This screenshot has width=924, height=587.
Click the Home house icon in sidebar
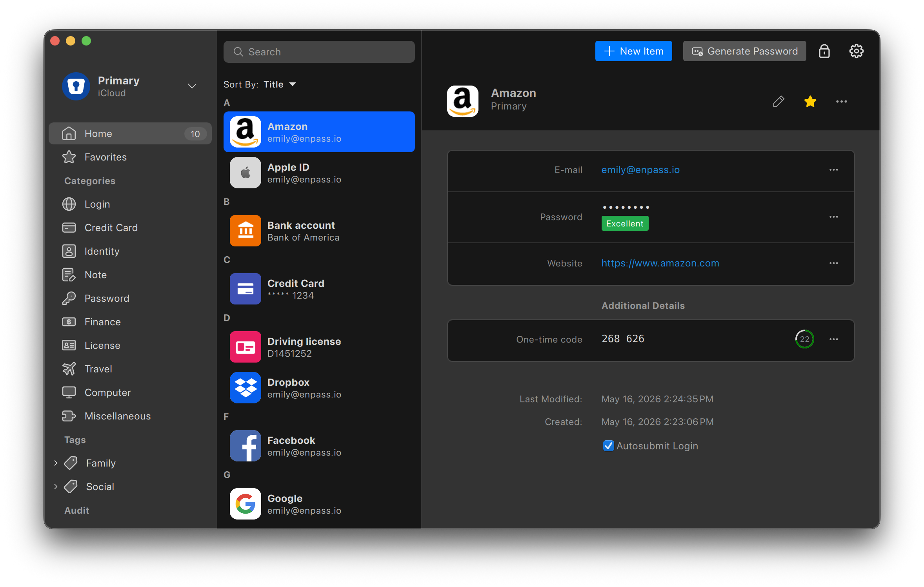click(69, 133)
